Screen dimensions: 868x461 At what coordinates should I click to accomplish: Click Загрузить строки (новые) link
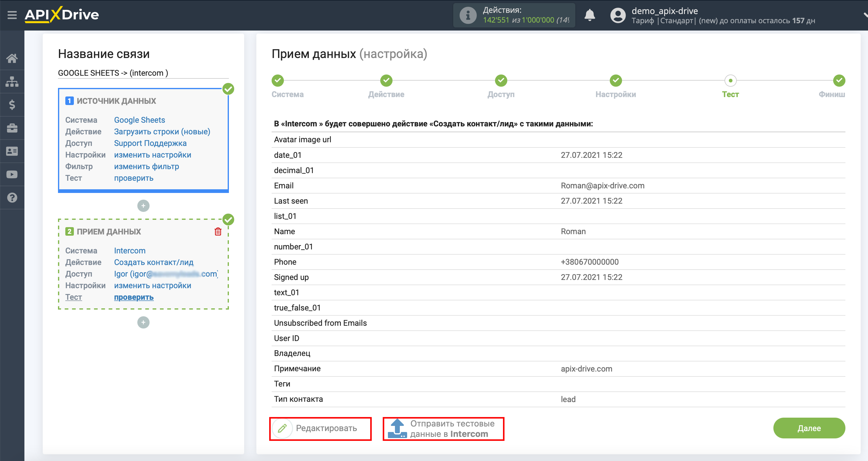(x=162, y=131)
